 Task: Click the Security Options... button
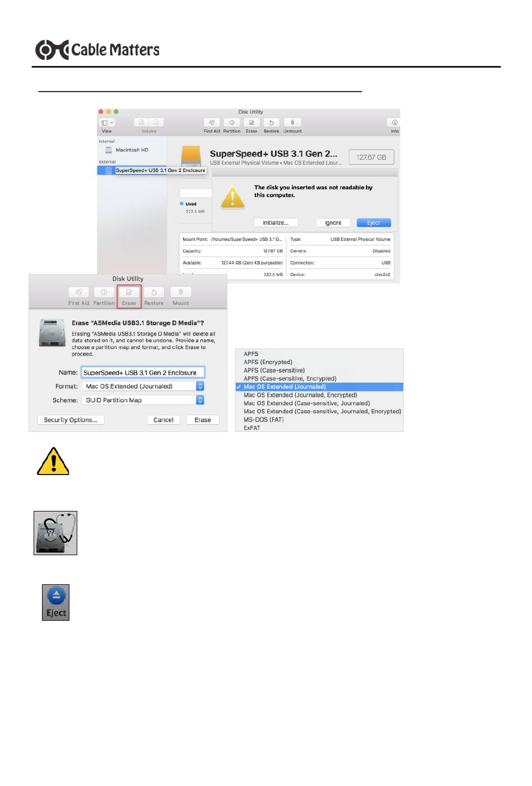tap(71, 420)
